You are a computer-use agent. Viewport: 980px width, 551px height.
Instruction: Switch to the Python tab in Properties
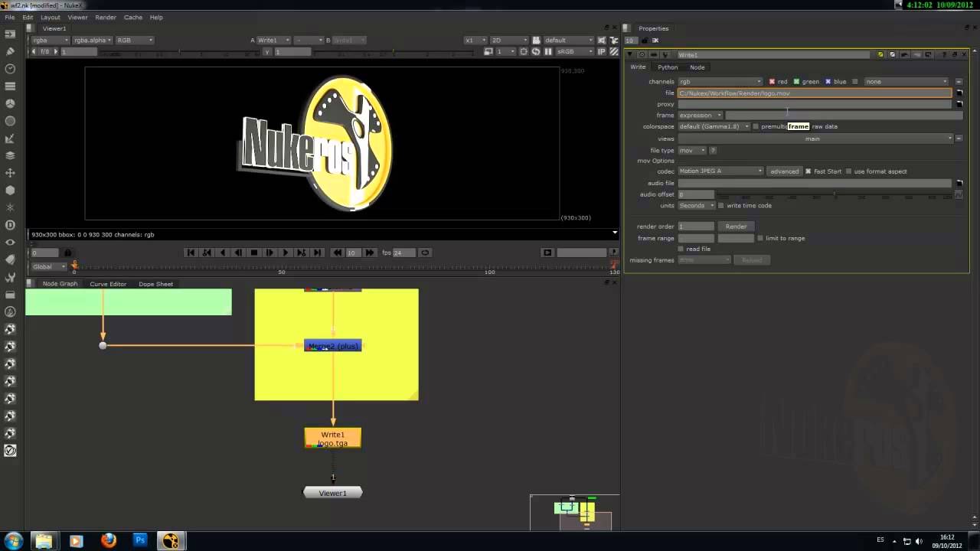coord(668,67)
